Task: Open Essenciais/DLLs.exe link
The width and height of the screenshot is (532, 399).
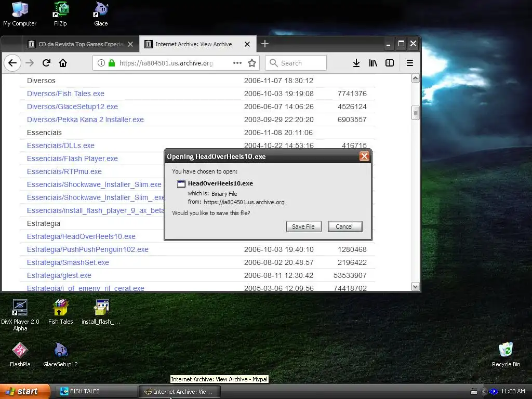Action: [61, 145]
